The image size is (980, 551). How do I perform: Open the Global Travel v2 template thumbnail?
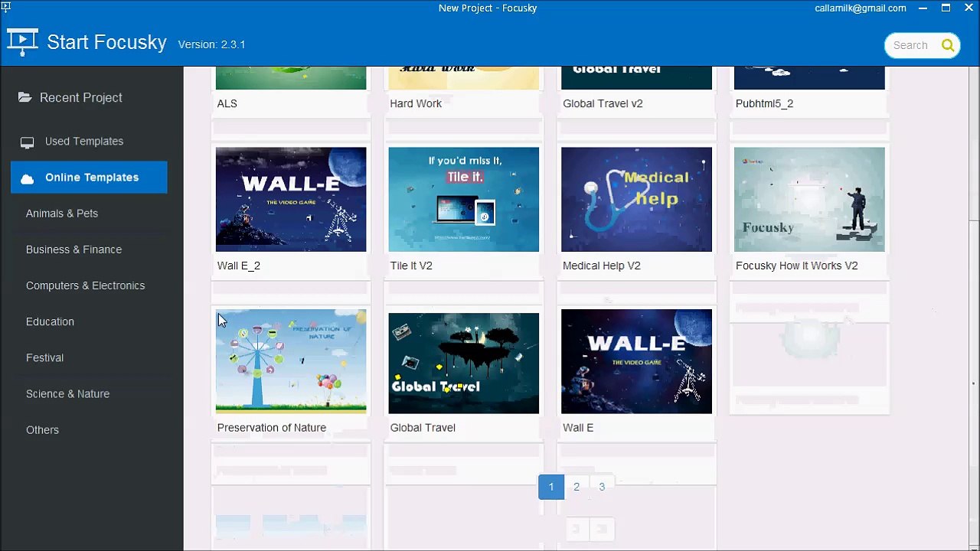636,77
